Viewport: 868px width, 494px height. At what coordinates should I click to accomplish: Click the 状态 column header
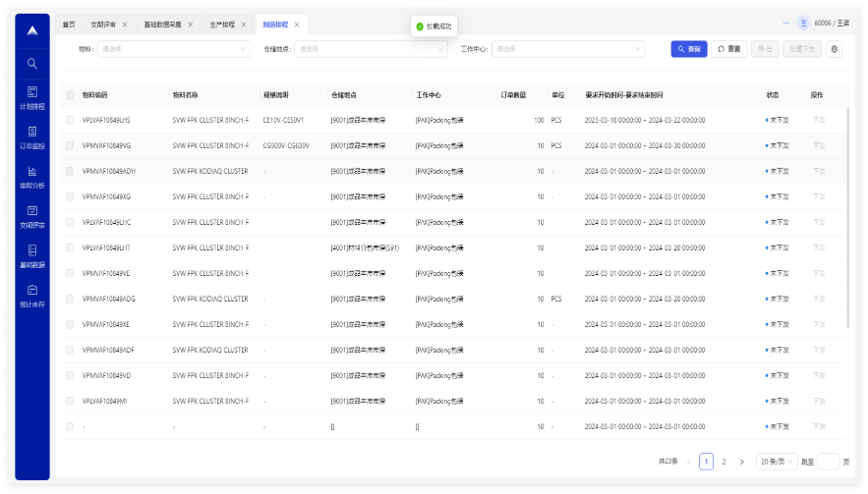773,94
